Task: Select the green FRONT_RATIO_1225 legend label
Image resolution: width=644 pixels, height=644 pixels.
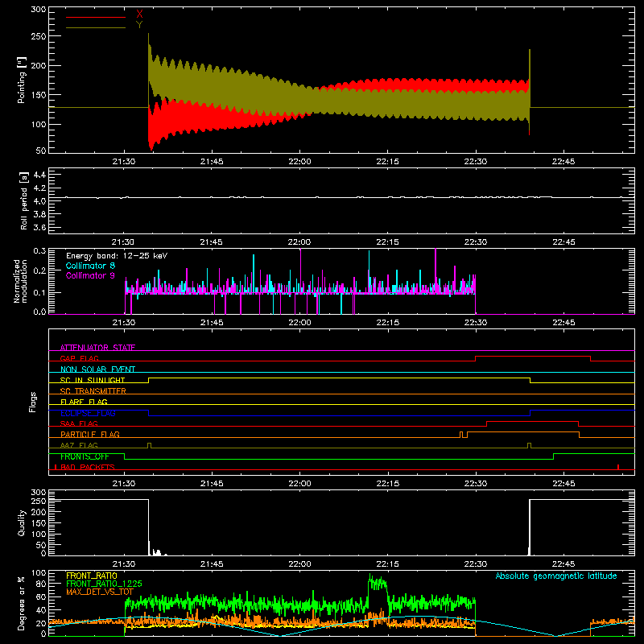Action: pyautogui.click(x=104, y=584)
